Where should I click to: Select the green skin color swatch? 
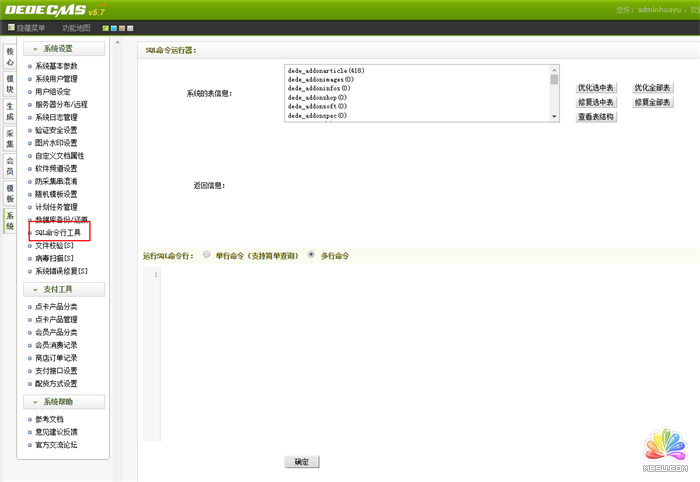106,28
